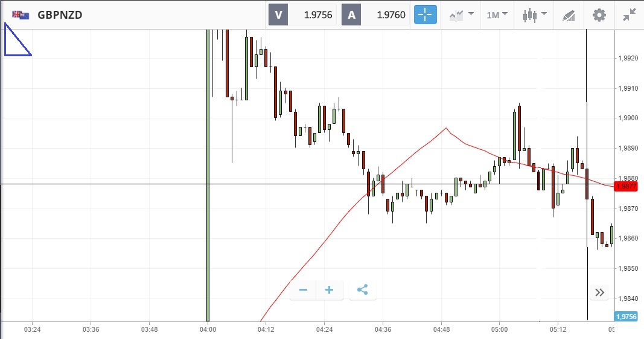
Task: Collapse chart with shrink arrows icon
Action: tap(630, 15)
